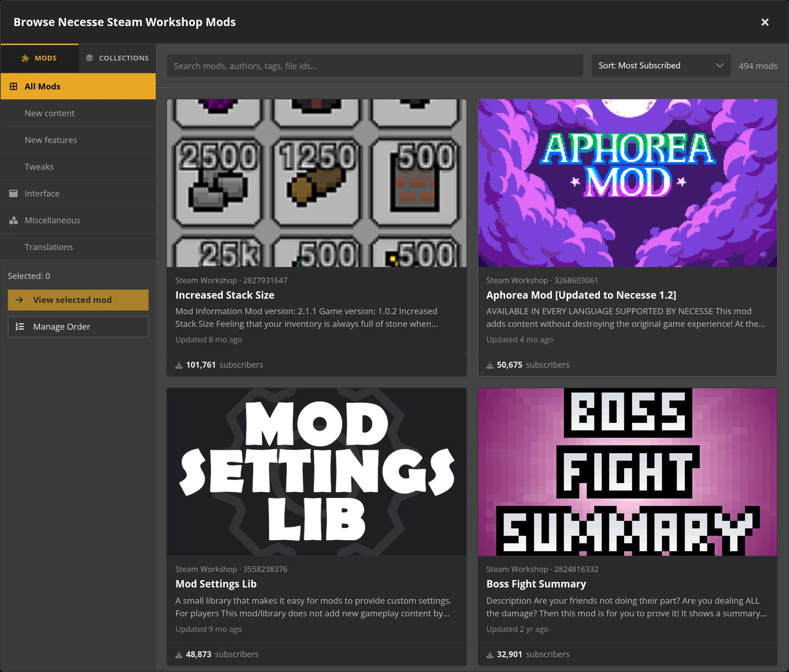Screen dimensions: 789x672
Task: Click the View selected mod button
Action: point(78,300)
